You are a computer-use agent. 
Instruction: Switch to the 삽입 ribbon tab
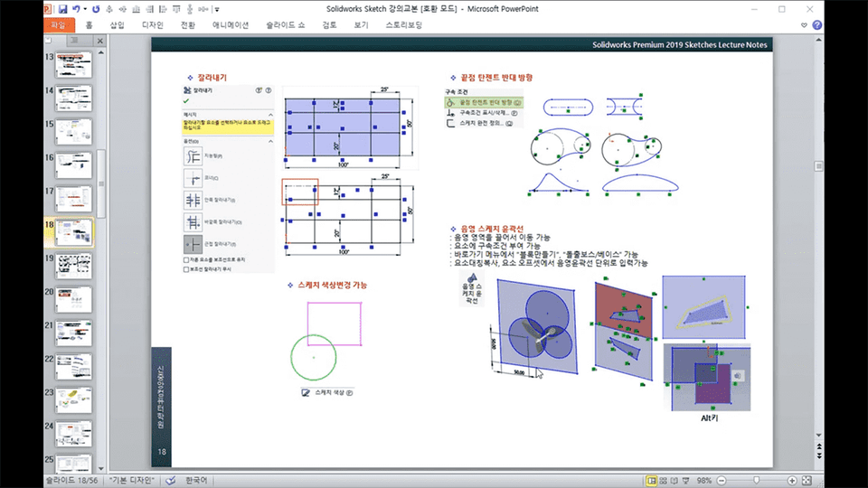click(117, 25)
